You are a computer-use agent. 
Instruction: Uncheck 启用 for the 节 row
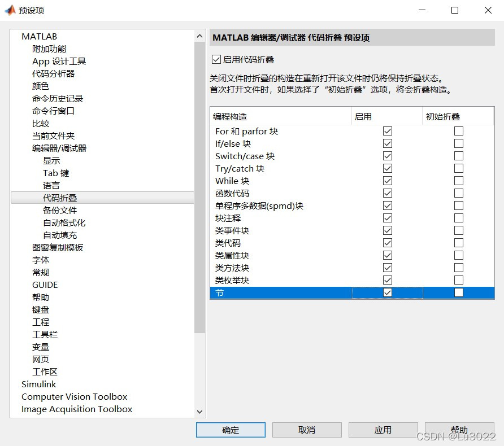387,292
